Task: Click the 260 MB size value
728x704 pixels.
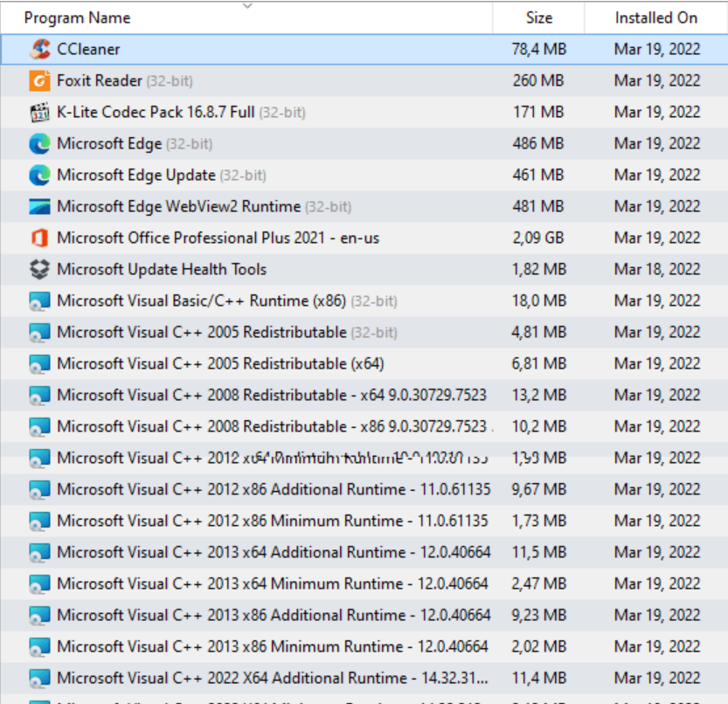Action: [x=538, y=80]
